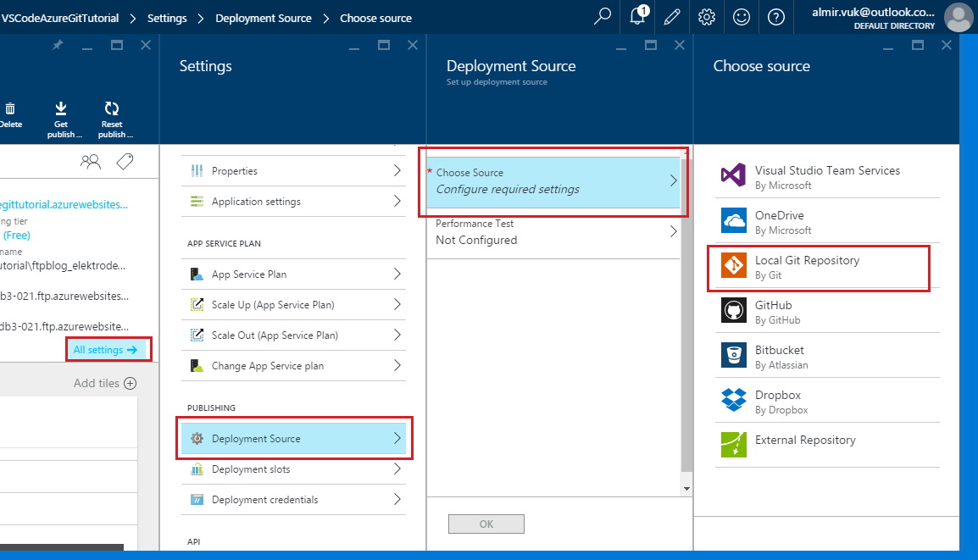978x560 pixels.
Task: Select External Repository source text
Action: pyautogui.click(x=805, y=440)
